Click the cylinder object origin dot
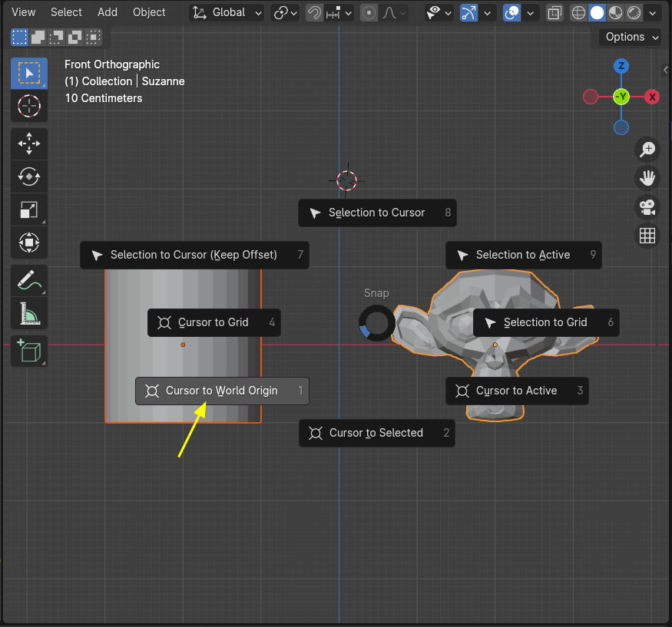 tap(183, 345)
